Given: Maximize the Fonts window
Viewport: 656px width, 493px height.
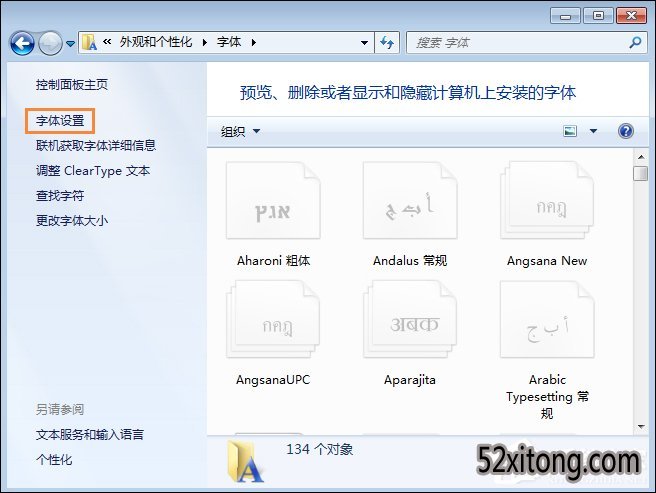Looking at the screenshot, I should [598, 16].
